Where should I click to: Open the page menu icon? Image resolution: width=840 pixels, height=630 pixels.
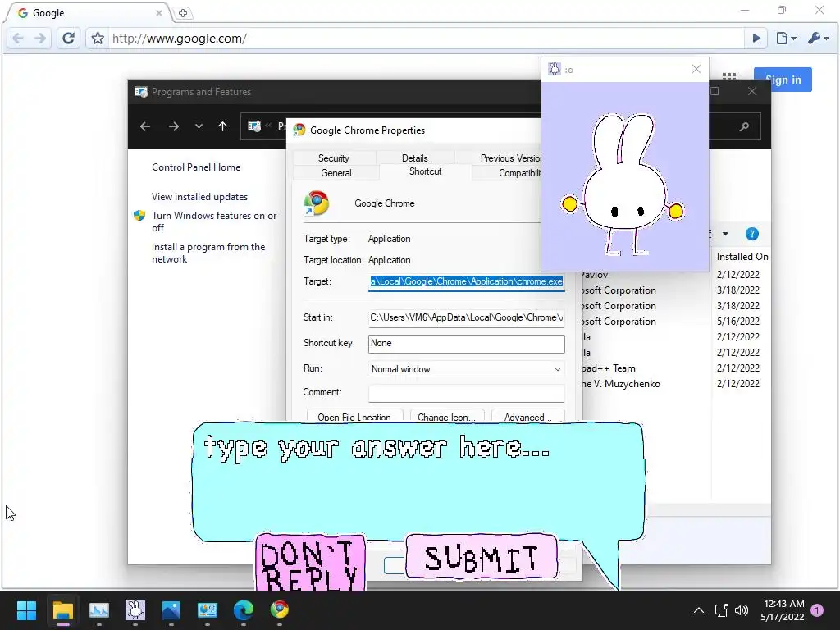coord(786,39)
